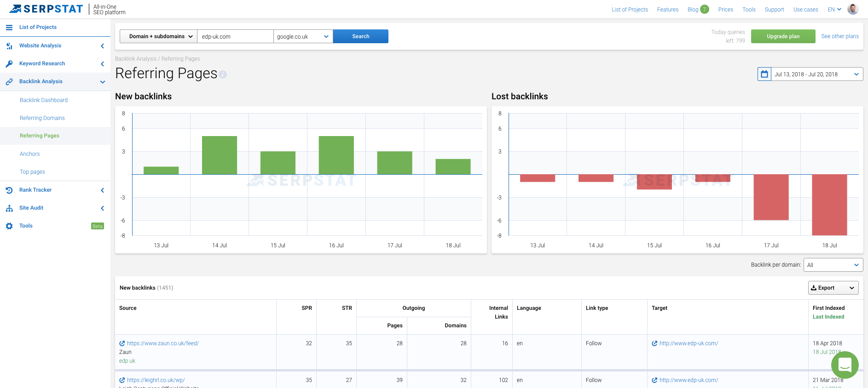
Task: Expand the Keyword Research menu chevron
Action: coord(102,64)
